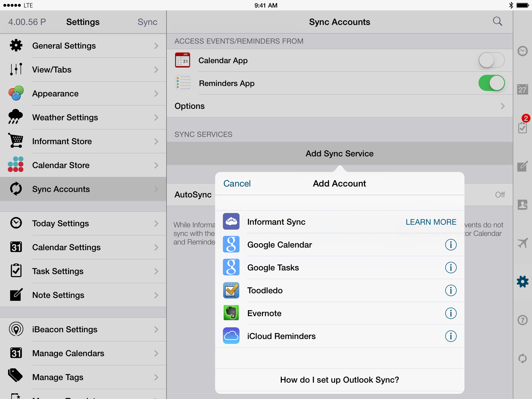Viewport: 532px width, 399px height.
Task: Choose iCloud Reminders account option
Action: click(x=281, y=336)
